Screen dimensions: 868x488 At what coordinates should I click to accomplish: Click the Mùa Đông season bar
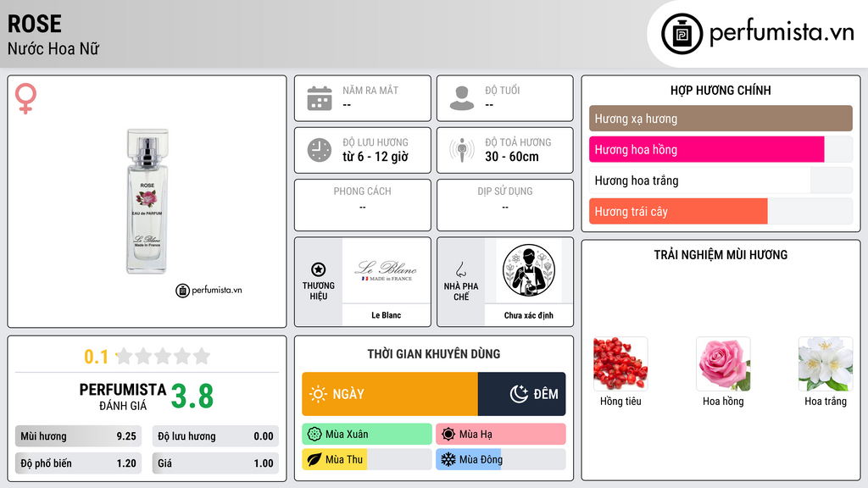click(x=500, y=459)
